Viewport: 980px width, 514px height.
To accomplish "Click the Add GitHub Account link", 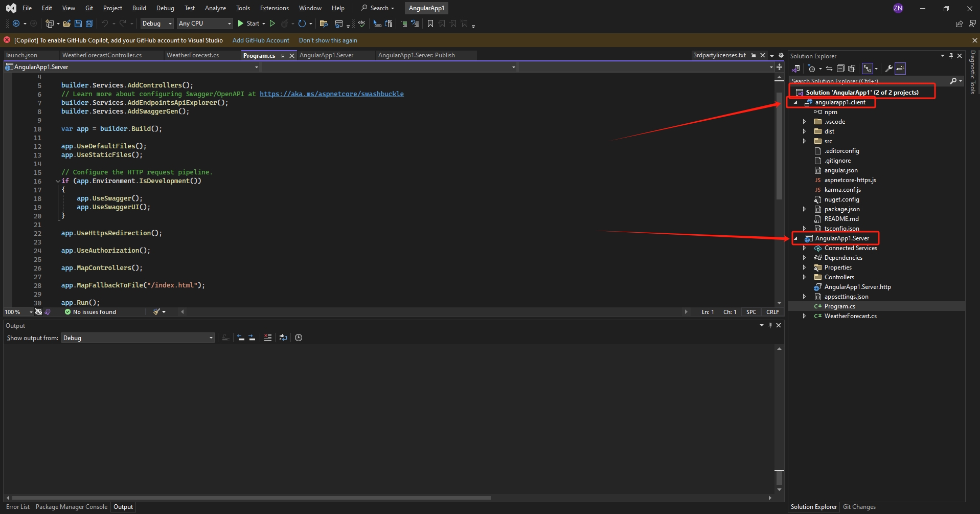I will pyautogui.click(x=261, y=40).
